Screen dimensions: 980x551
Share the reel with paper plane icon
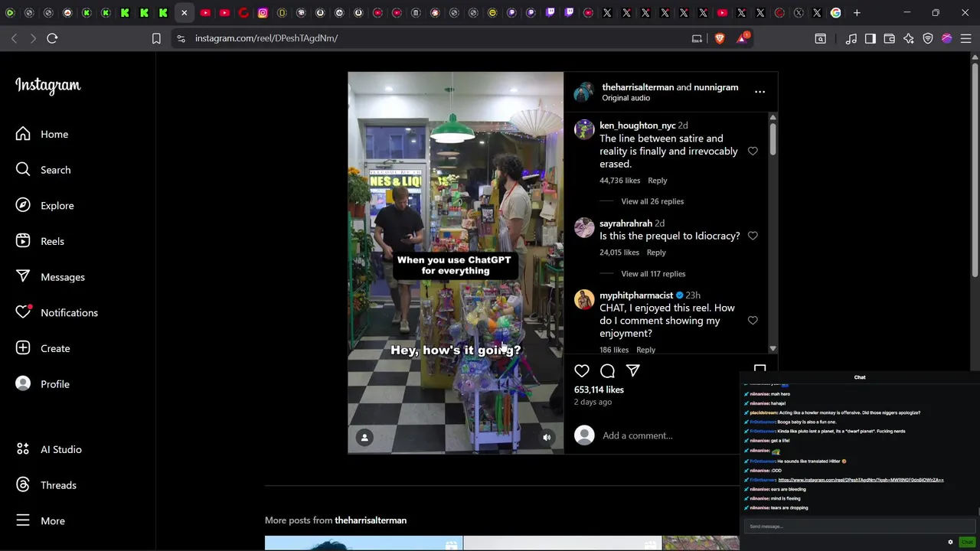tap(632, 370)
